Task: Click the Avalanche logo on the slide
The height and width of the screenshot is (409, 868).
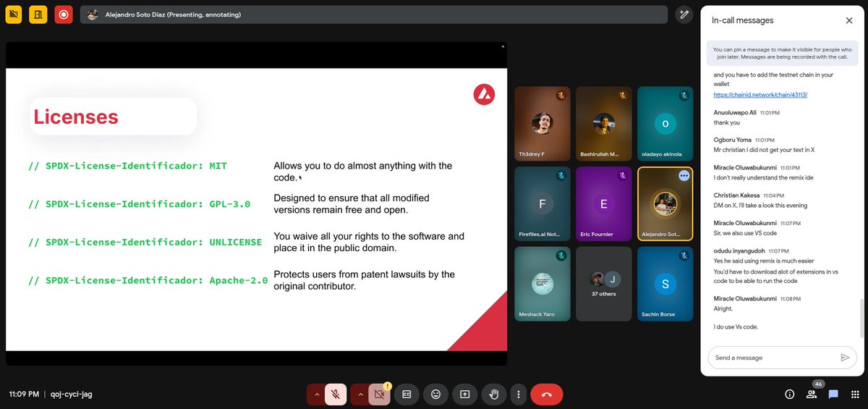Action: [x=484, y=94]
